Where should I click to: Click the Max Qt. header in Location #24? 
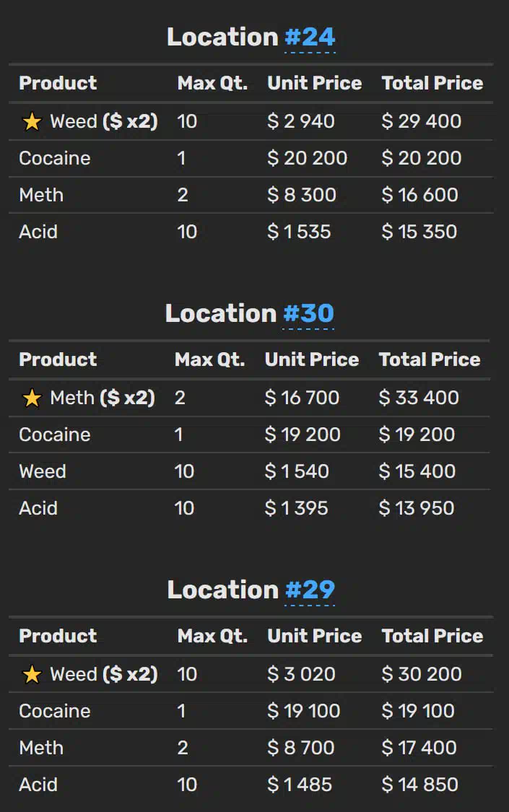point(213,83)
